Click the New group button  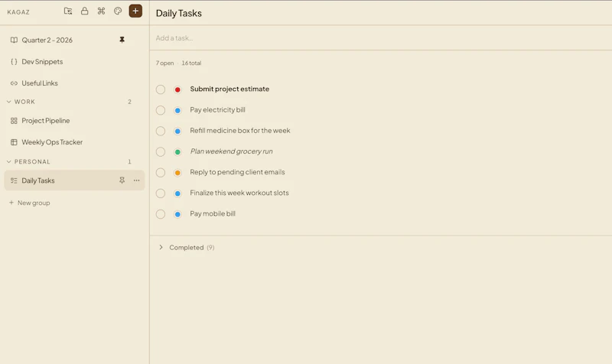(30, 203)
